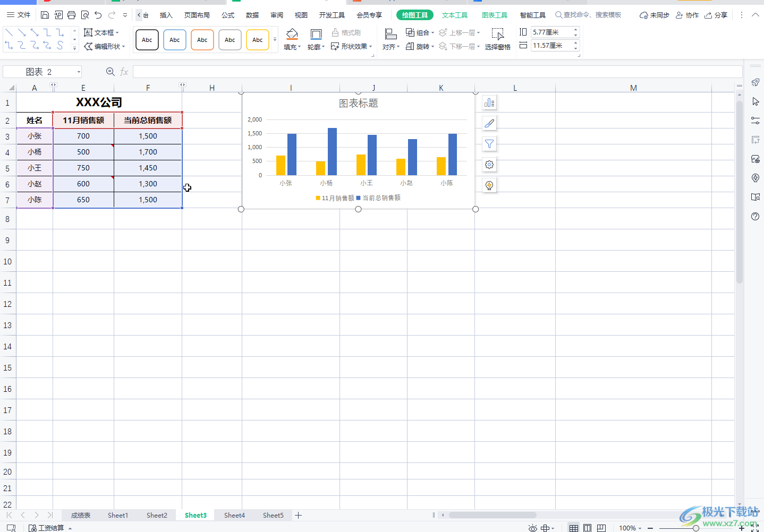764x532 pixels.
Task: Switch to the 智能工具 tab
Action: click(x=533, y=15)
